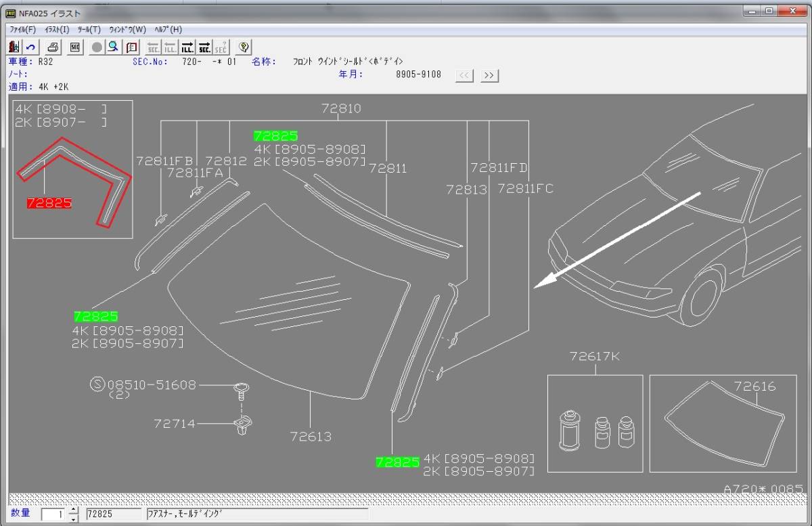Screen dimensions: 812x526
Task: Open the ヘルプ(H) menu
Action: 168,29
